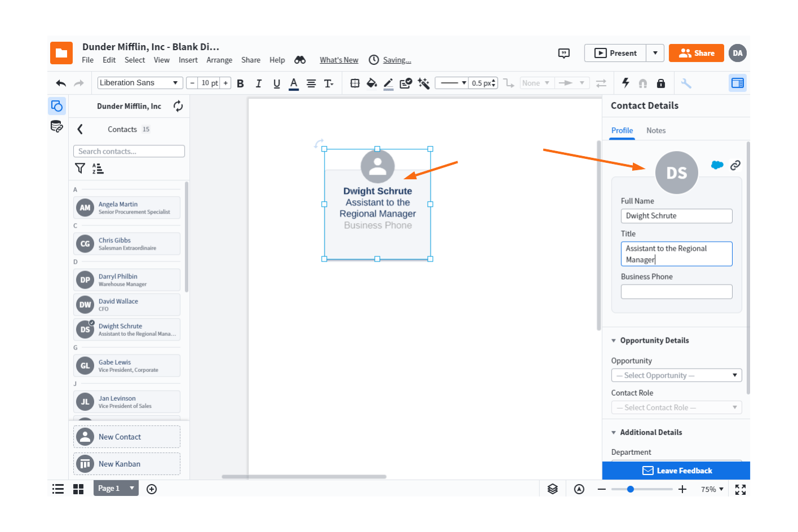Open the What's New link

[x=339, y=60]
